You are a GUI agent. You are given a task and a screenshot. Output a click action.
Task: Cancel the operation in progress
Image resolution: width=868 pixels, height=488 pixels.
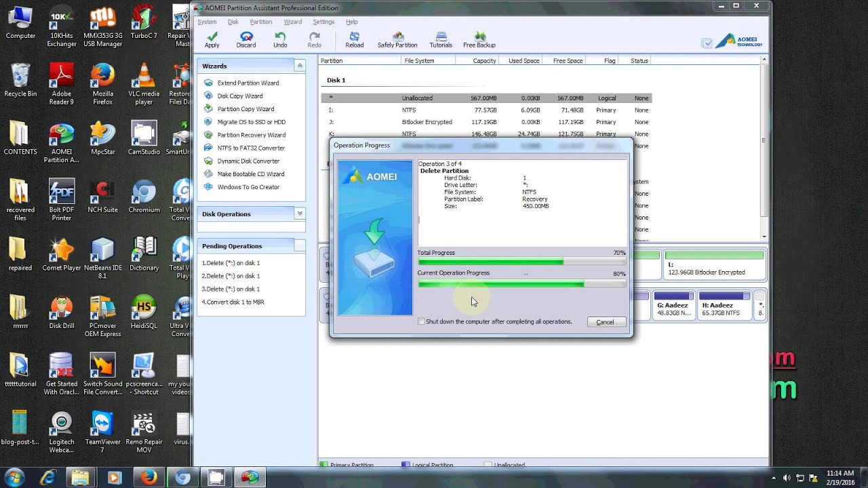[x=606, y=322]
